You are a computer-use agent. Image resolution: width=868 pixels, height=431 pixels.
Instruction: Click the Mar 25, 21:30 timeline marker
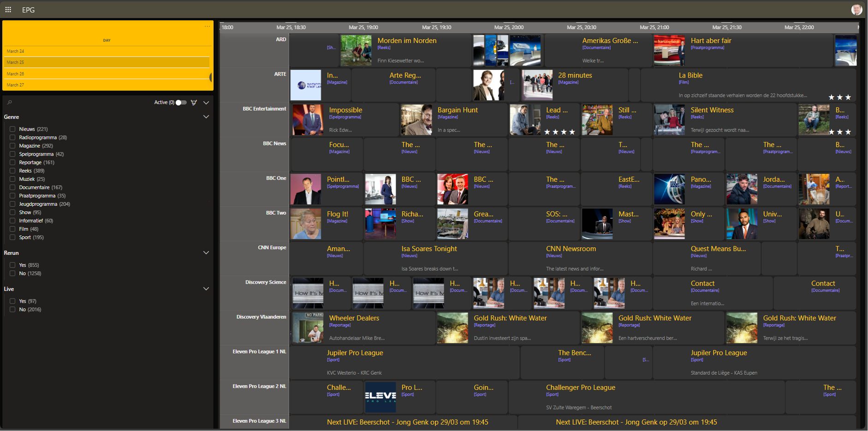coord(726,27)
